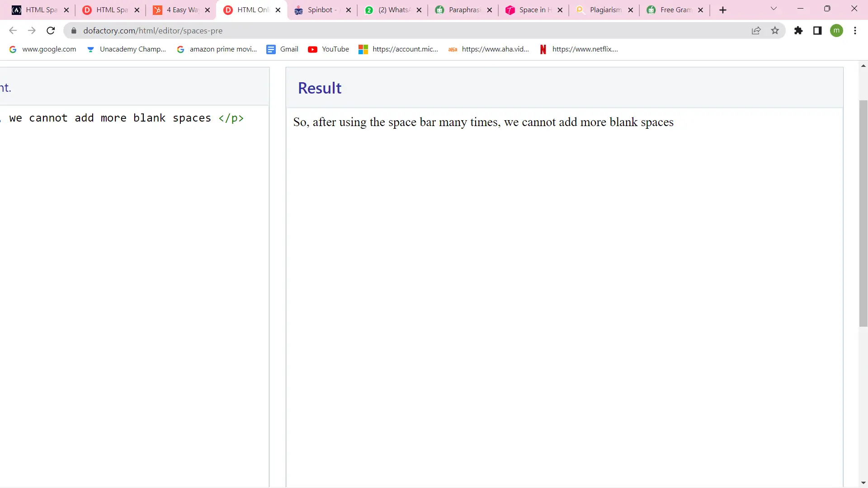Select the HTML On... tab
Image resolution: width=868 pixels, height=488 pixels.
[x=251, y=9]
